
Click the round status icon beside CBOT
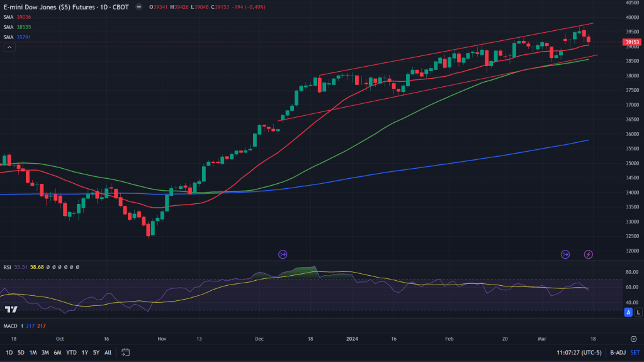pos(138,7)
